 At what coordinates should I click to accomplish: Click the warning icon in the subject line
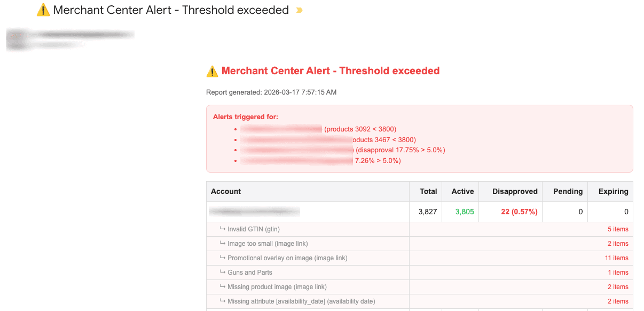pos(42,10)
